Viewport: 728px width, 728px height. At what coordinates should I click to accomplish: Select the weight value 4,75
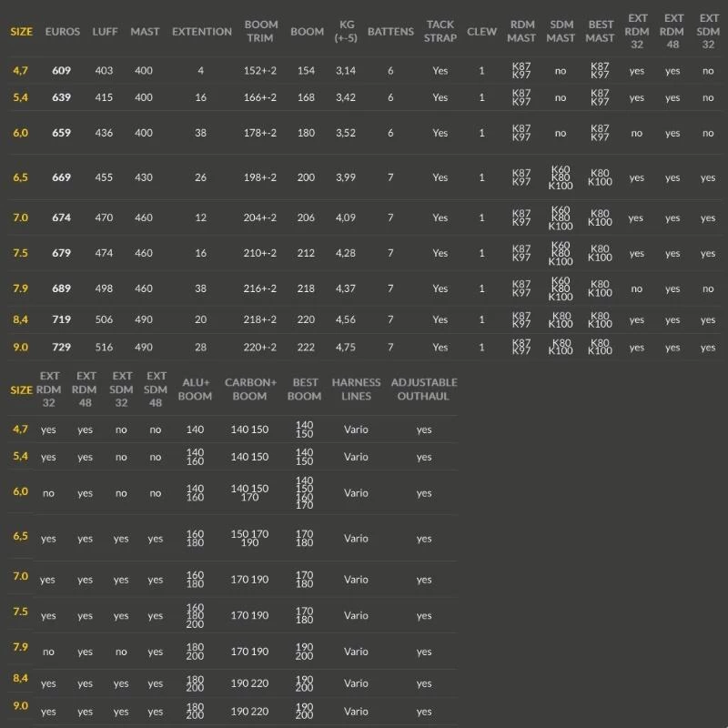[347, 348]
